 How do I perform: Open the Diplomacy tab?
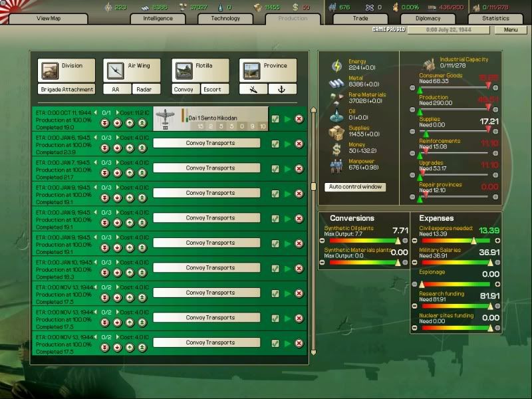click(x=428, y=19)
